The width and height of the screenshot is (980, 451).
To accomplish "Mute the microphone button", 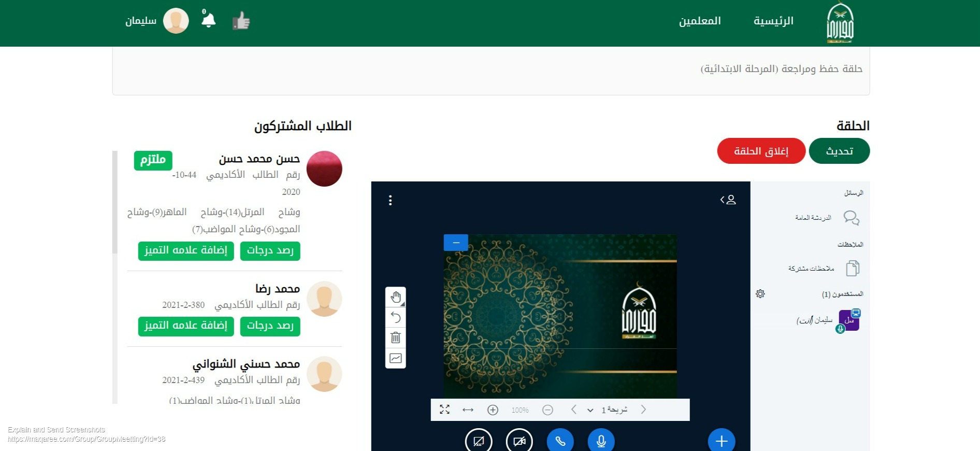I will point(601,441).
